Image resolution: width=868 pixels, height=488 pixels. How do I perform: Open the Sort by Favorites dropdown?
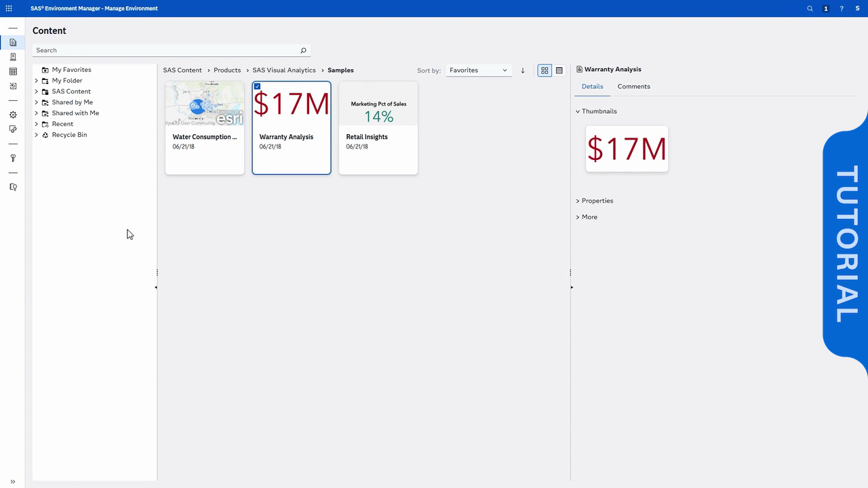[478, 70]
